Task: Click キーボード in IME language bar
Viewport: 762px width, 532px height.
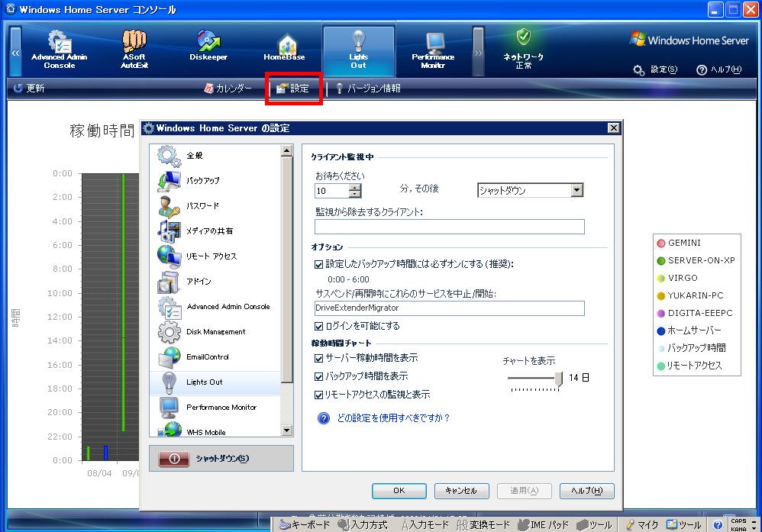Action: (x=305, y=524)
